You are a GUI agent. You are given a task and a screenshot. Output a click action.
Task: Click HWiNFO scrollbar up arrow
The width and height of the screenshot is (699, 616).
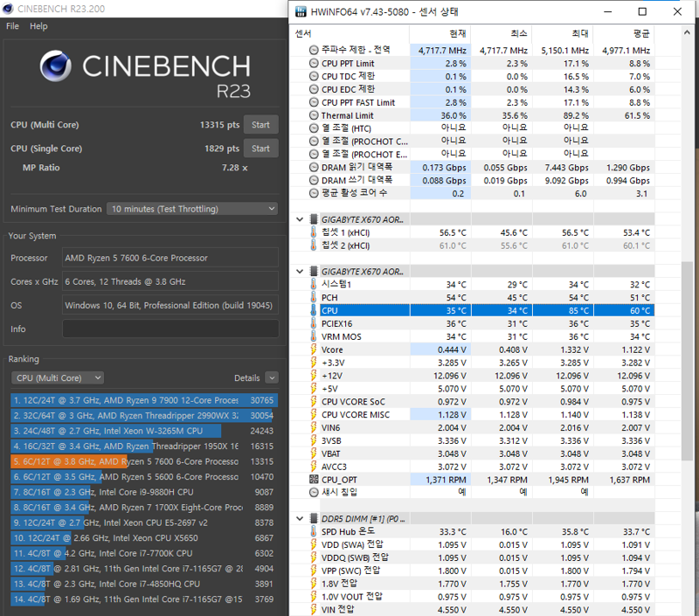687,32
